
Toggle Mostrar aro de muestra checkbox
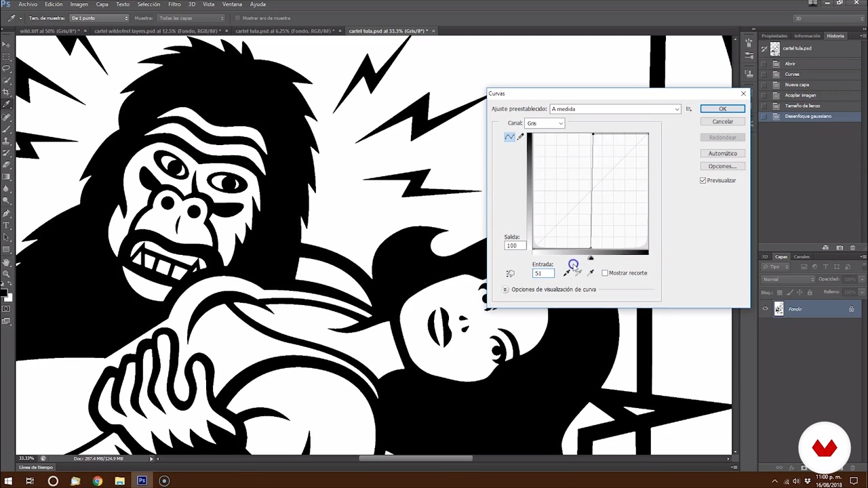[x=237, y=18]
